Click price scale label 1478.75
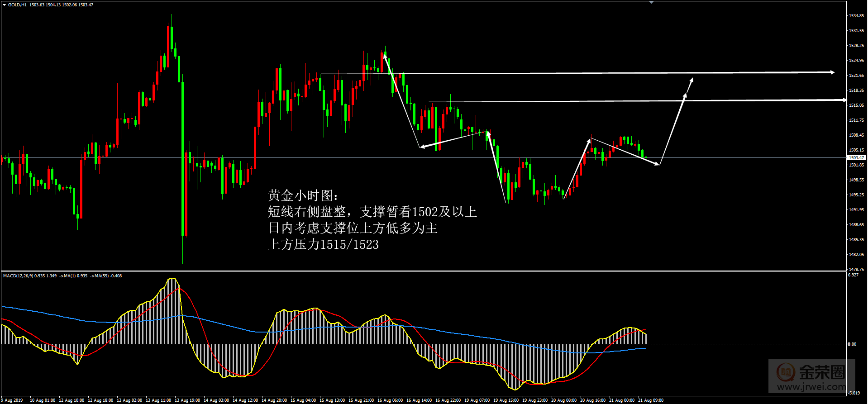868x404 pixels. (x=856, y=269)
